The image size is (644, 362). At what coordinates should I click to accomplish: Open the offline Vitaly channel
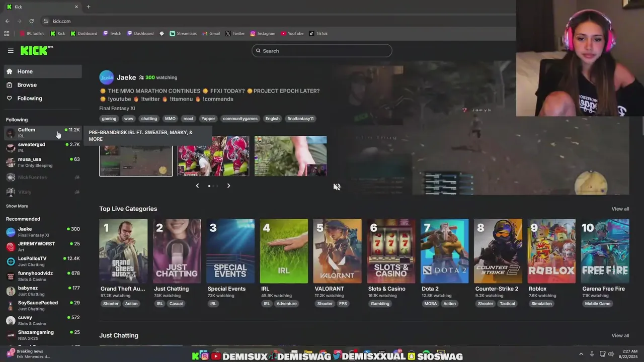click(43, 192)
